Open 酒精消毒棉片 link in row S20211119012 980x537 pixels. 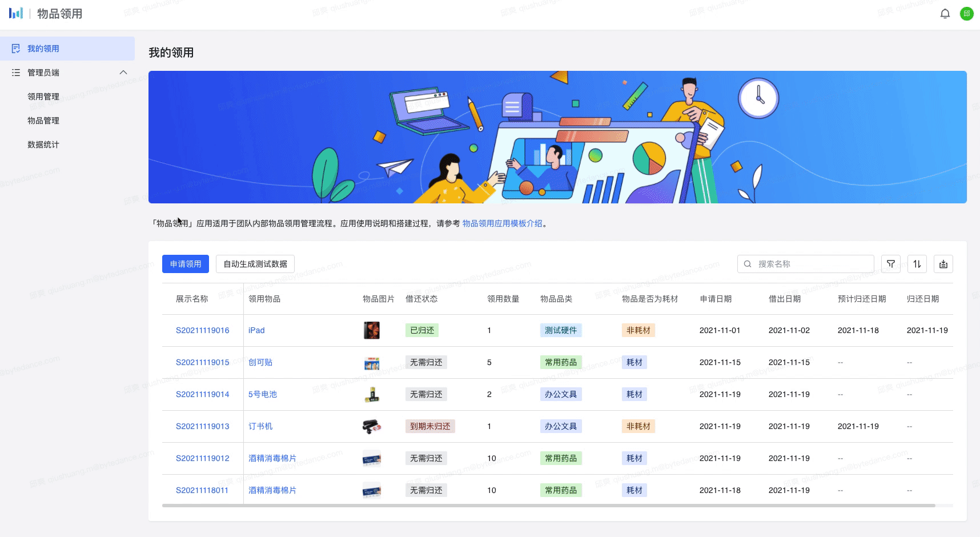pyautogui.click(x=272, y=458)
